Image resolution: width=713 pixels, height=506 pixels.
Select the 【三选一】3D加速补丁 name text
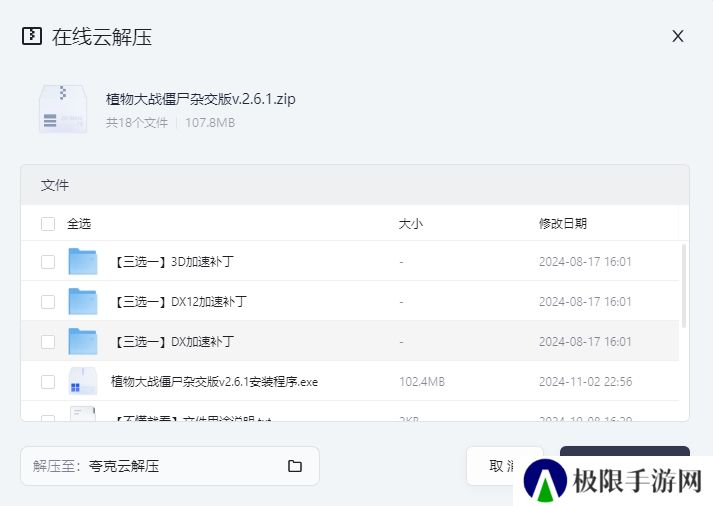pyautogui.click(x=173, y=262)
